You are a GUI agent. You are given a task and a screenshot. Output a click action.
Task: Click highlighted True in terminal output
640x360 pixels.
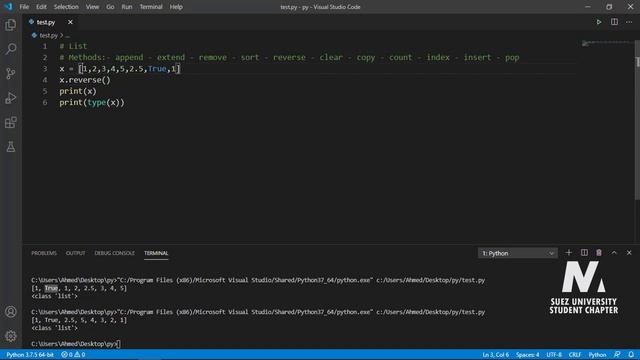(51, 288)
